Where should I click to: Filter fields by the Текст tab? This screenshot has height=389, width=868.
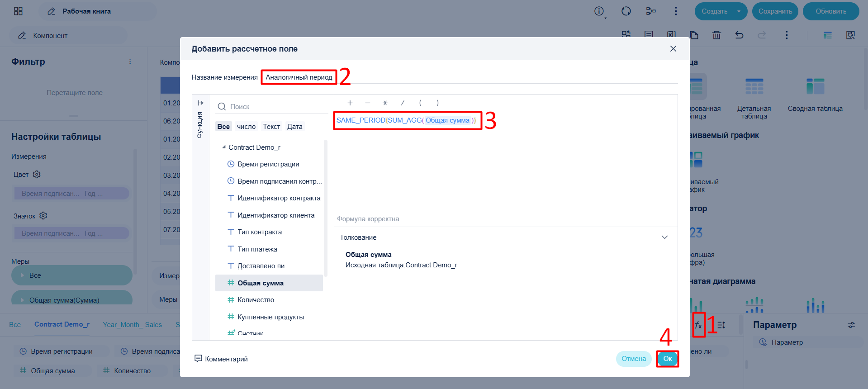point(271,127)
